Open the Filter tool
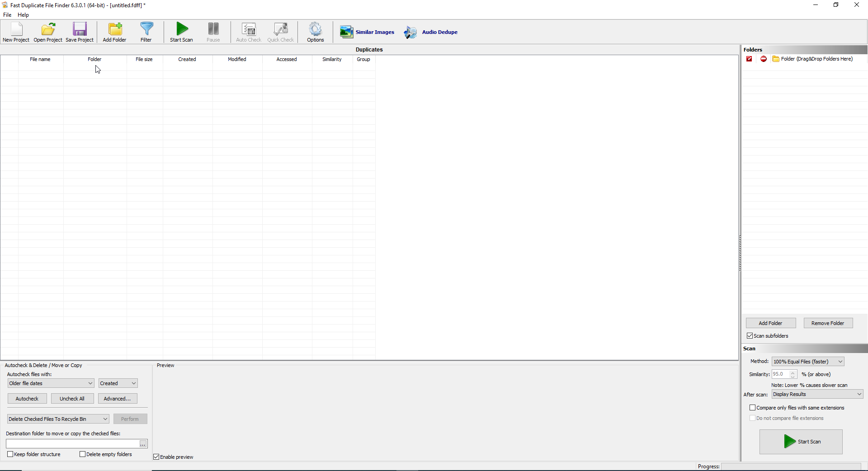This screenshot has height=471, width=868. click(x=146, y=32)
